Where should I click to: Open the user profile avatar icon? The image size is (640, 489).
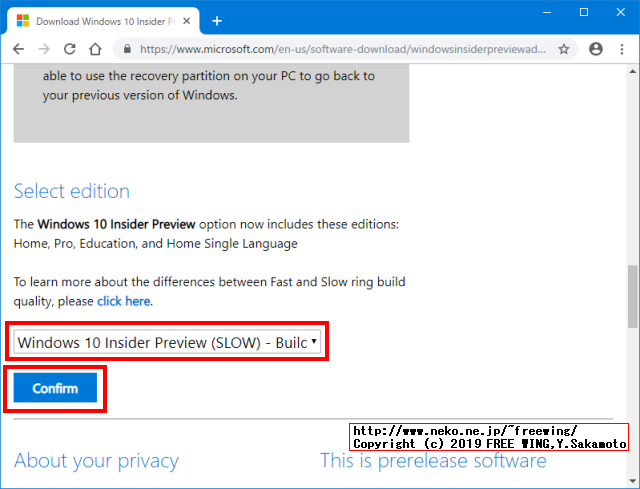(x=596, y=49)
